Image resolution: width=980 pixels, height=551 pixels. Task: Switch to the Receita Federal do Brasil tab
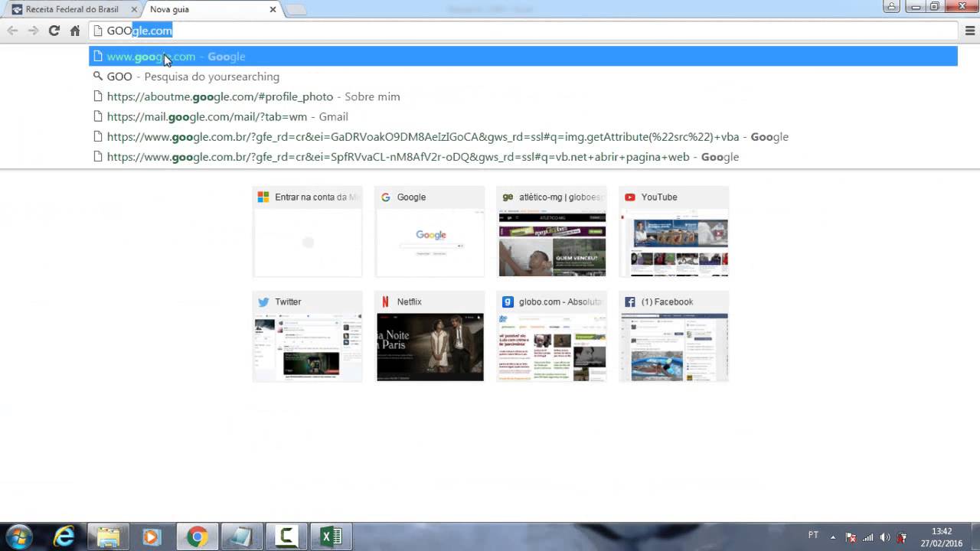(x=73, y=9)
